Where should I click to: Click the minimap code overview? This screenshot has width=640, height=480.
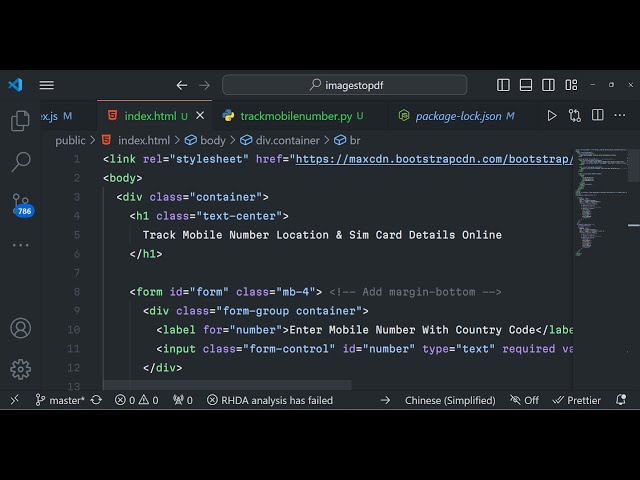click(600, 200)
